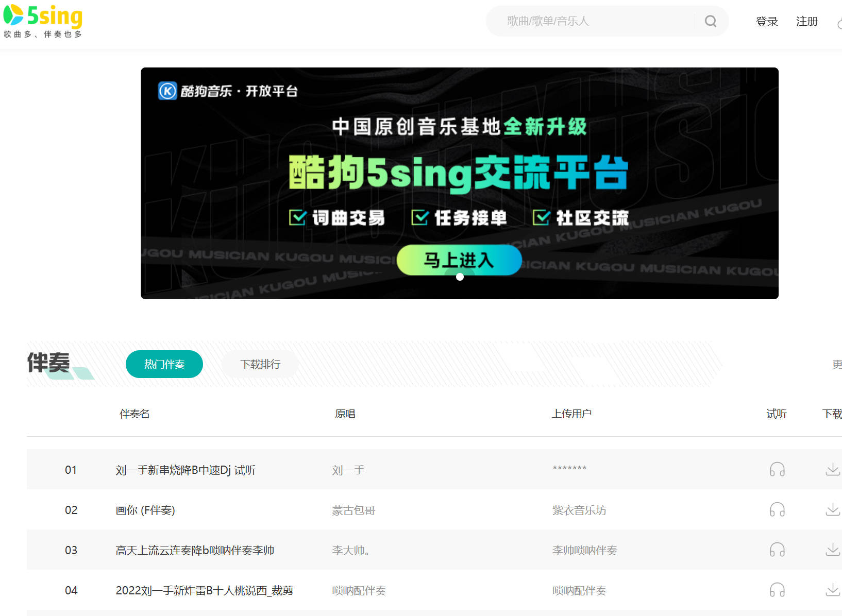Screen dimensions: 842x616
Task: Preview track 03 headphone icon
Action: pyautogui.click(x=777, y=550)
